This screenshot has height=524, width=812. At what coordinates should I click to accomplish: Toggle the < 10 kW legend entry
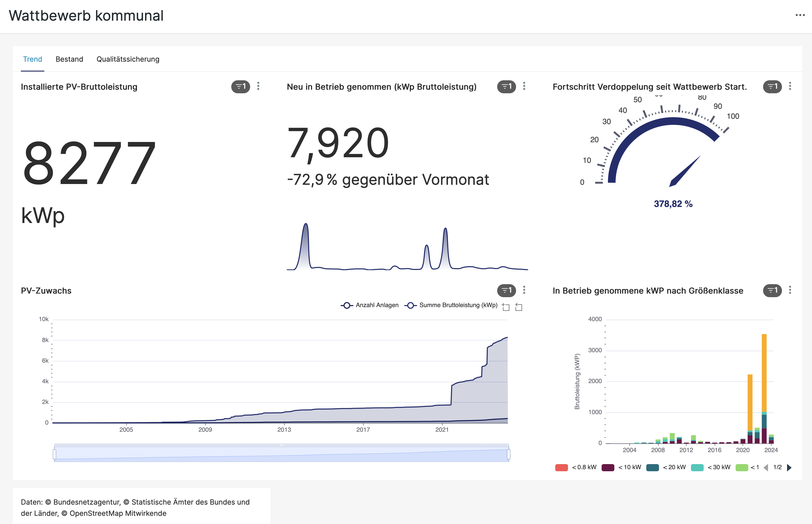click(x=621, y=467)
